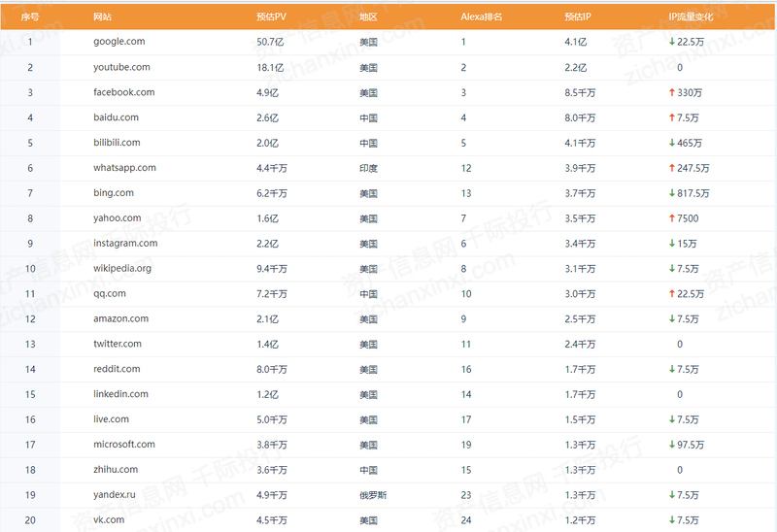This screenshot has width=777, height=532.
Task: Click the 地区 column header
Action: 368,17
